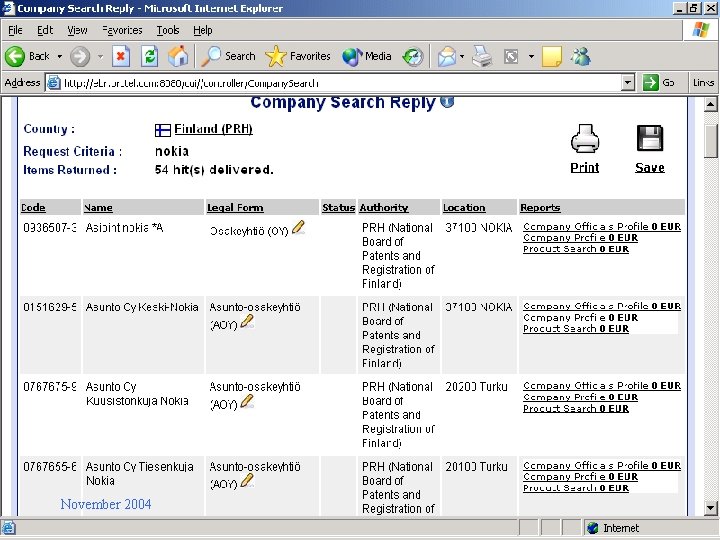Refresh the page with the green arrows icon
The height and width of the screenshot is (540, 720).
(150, 56)
